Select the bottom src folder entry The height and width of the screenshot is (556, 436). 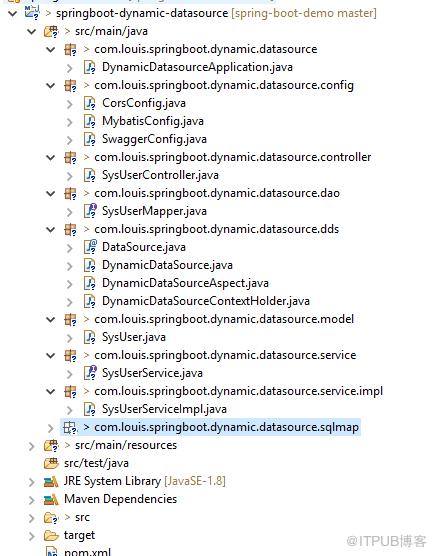83,518
